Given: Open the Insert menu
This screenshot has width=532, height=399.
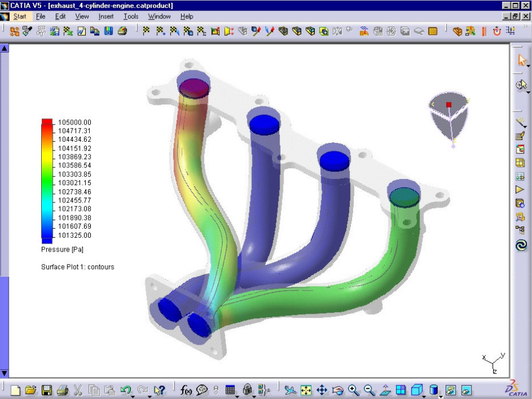Looking at the screenshot, I should pyautogui.click(x=106, y=16).
